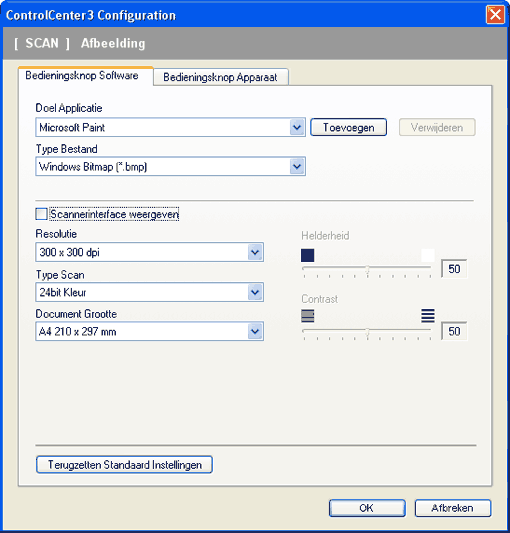This screenshot has height=533, width=510.
Task: Expand the Type Bestand dropdown arrow
Action: pyautogui.click(x=297, y=167)
